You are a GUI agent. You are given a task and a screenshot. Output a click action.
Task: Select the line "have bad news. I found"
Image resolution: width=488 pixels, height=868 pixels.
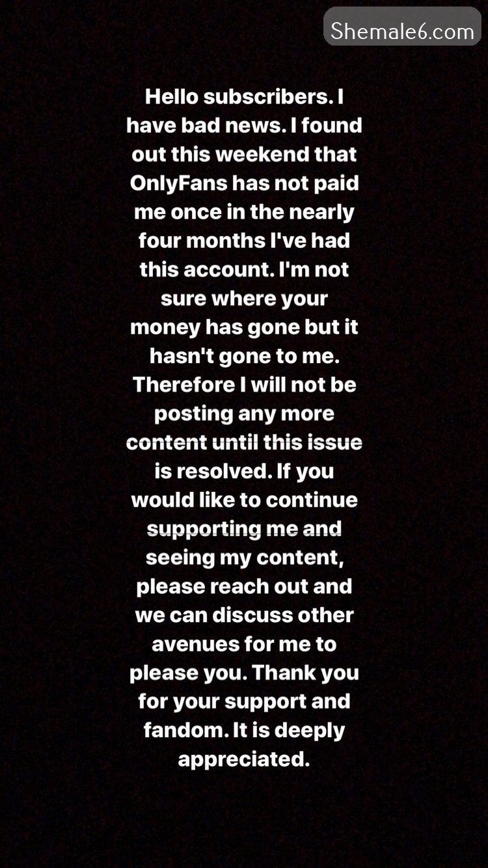[x=244, y=126]
